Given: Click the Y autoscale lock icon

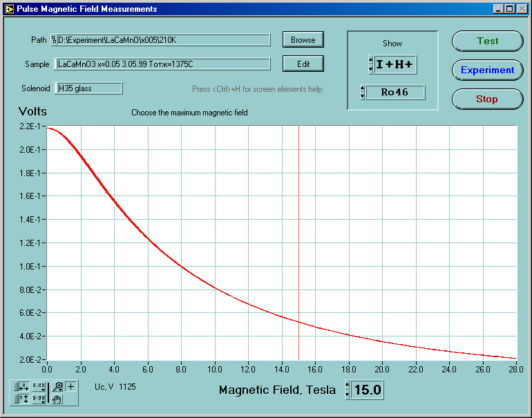Looking at the screenshot, I should [21, 399].
